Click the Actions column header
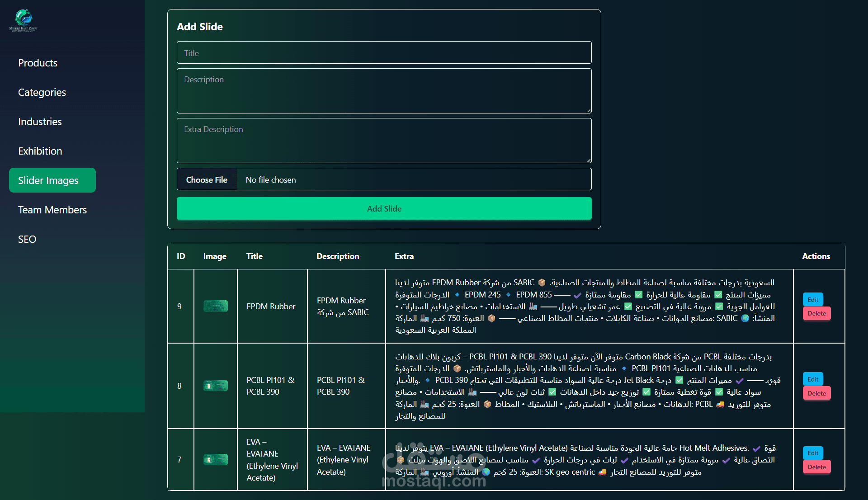The height and width of the screenshot is (500, 868). 816,256
